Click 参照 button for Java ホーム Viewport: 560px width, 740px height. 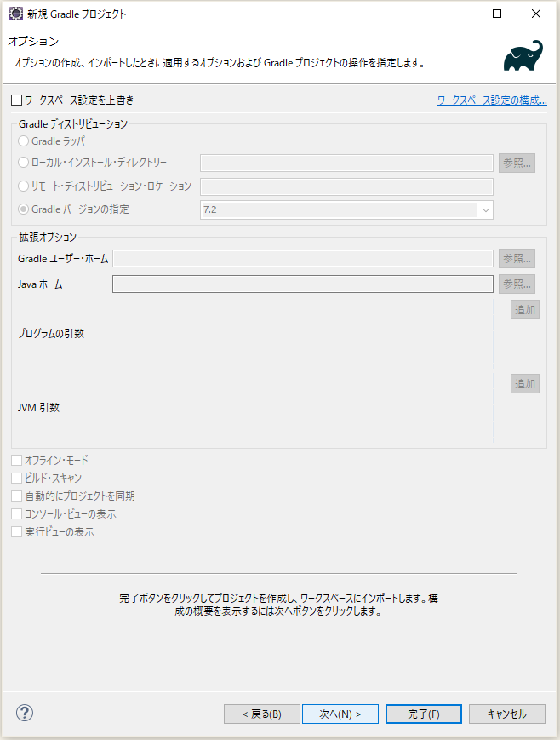click(x=517, y=284)
